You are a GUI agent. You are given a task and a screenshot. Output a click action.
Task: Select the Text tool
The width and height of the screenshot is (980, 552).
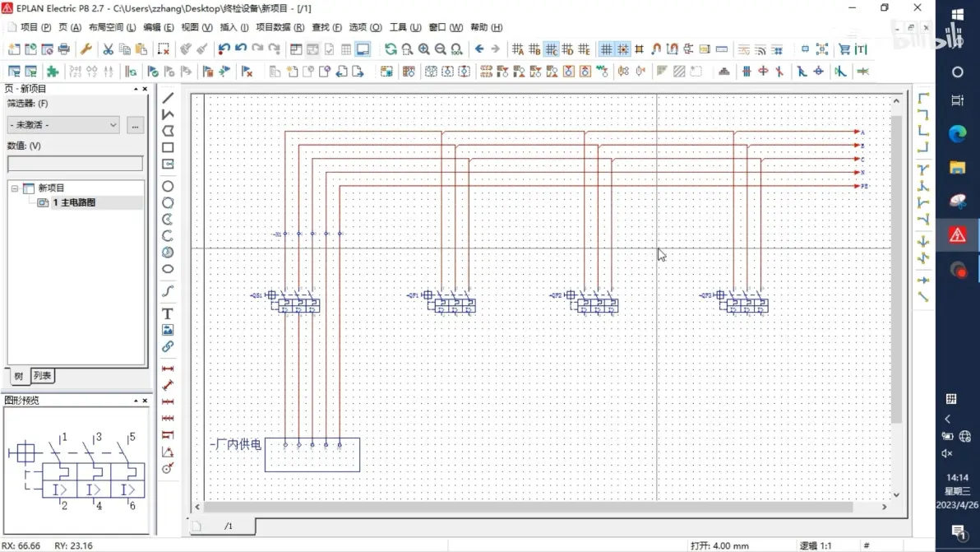click(x=168, y=313)
